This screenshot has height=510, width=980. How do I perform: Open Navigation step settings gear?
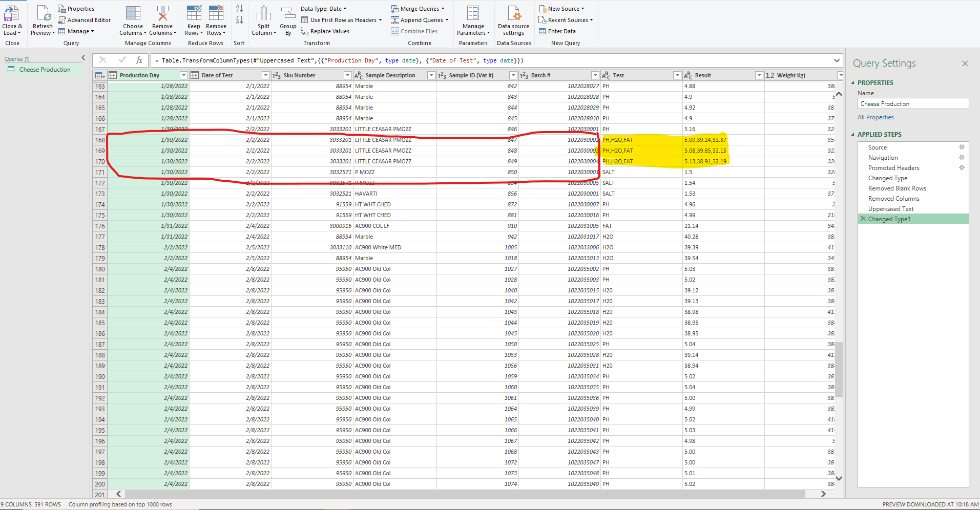(x=962, y=157)
